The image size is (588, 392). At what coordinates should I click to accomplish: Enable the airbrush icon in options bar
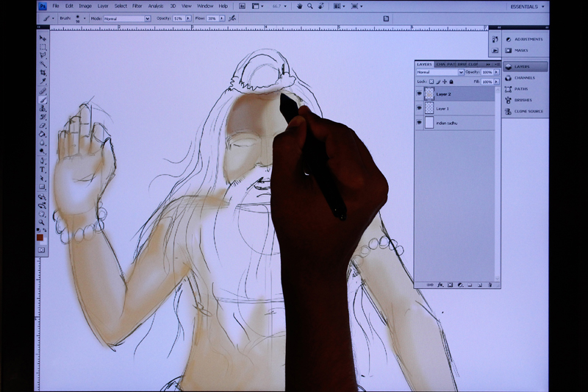(233, 18)
